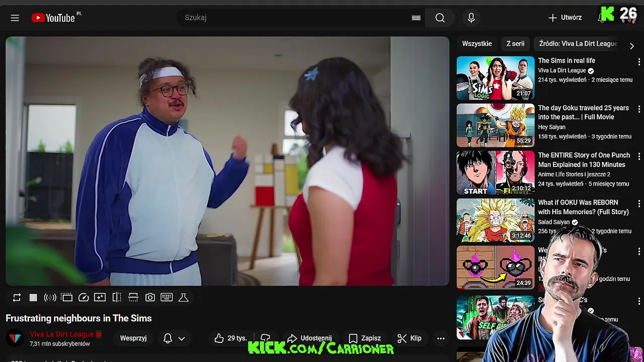Viewport: 644px width, 362px height.
Task: Click 'The Sims in real life' title
Action: point(567,61)
